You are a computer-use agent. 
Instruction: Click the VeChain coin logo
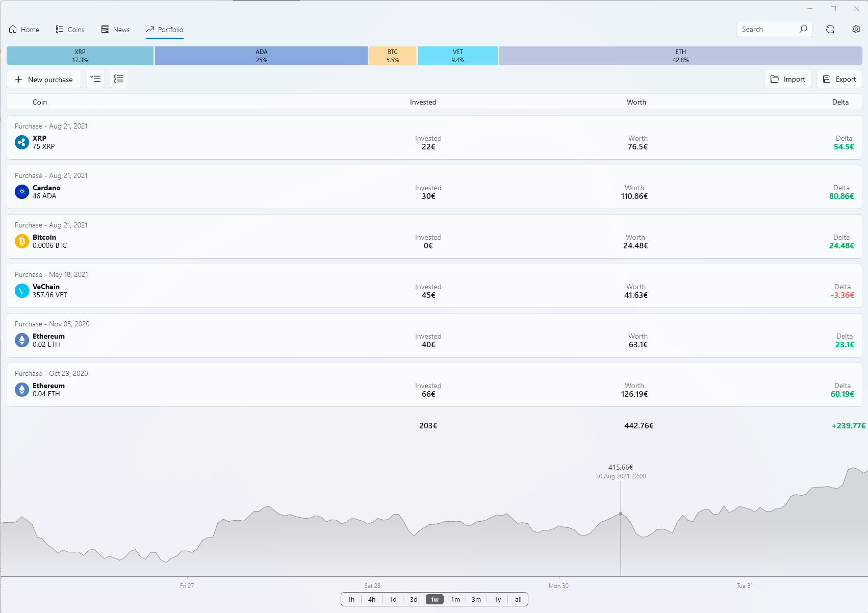(22, 291)
